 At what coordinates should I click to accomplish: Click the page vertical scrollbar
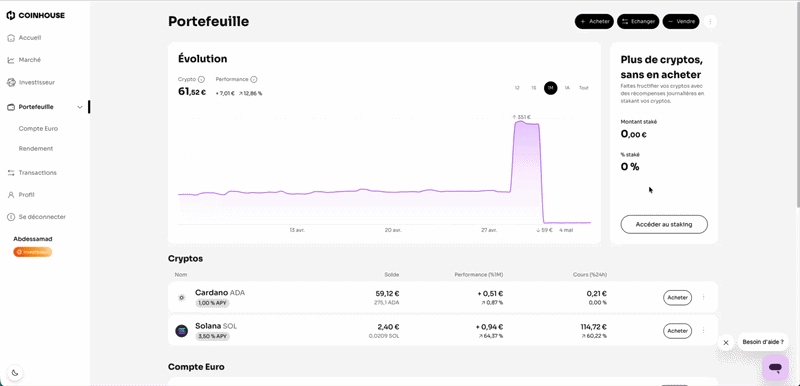(x=797, y=105)
